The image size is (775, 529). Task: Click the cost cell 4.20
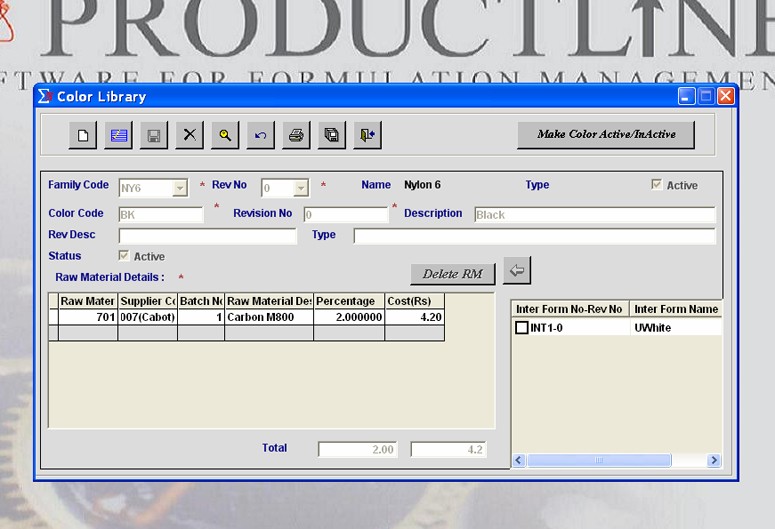coord(415,317)
